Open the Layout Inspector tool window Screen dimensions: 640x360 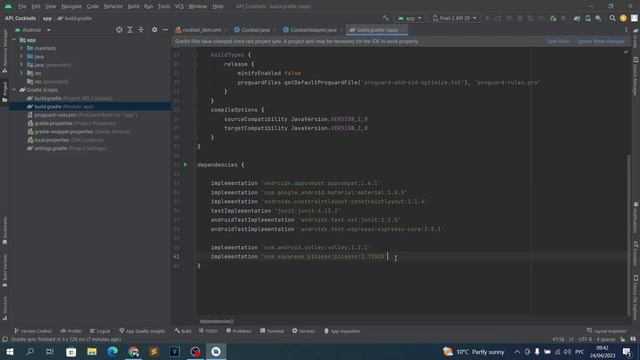pyautogui.click(x=606, y=331)
